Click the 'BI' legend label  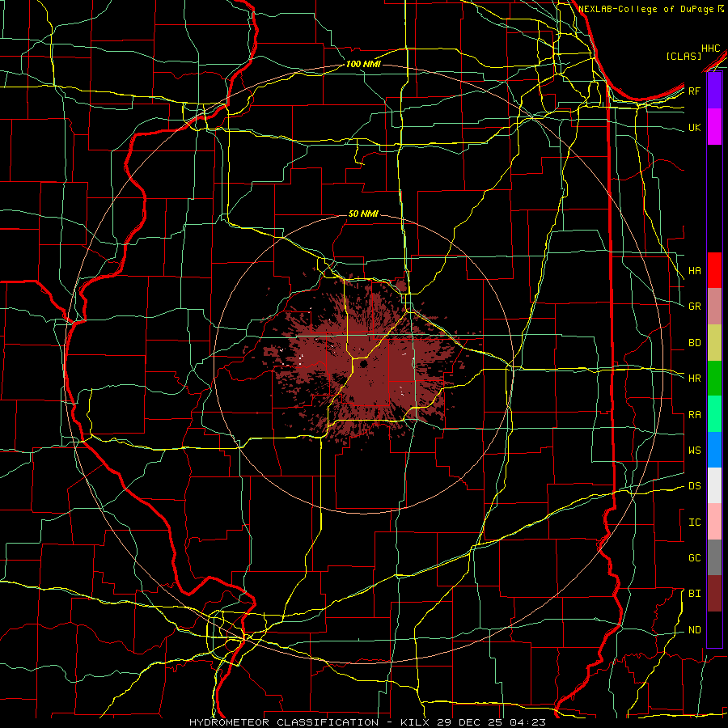coord(695,594)
